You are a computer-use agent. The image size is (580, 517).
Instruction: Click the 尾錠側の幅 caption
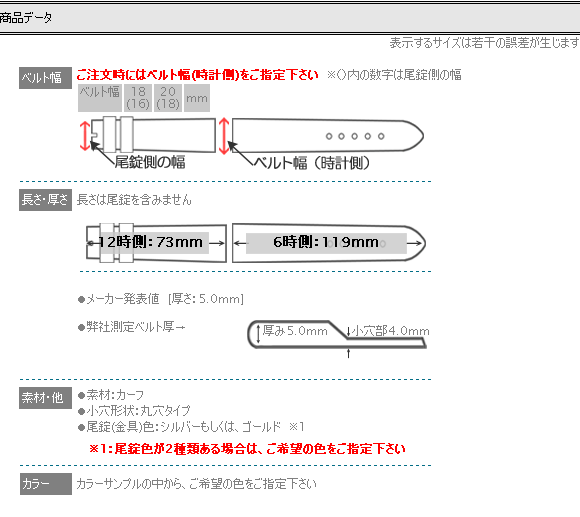coord(150,162)
